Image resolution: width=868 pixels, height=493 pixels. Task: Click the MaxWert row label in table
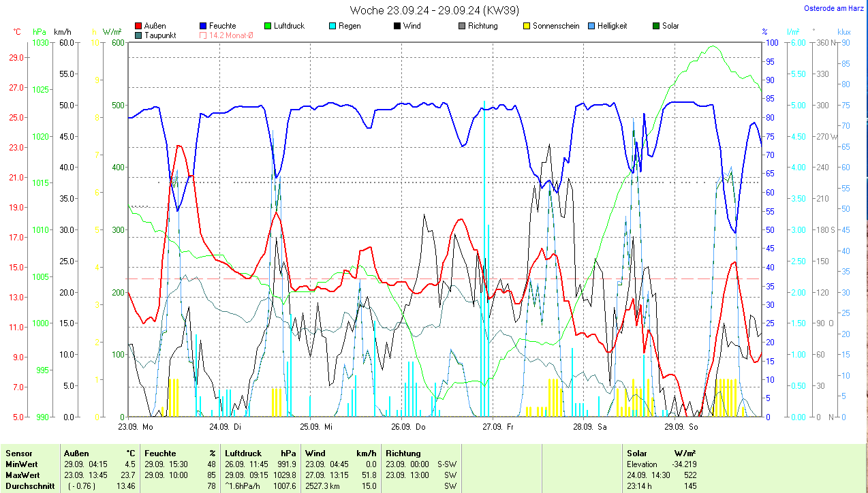[x=22, y=475]
